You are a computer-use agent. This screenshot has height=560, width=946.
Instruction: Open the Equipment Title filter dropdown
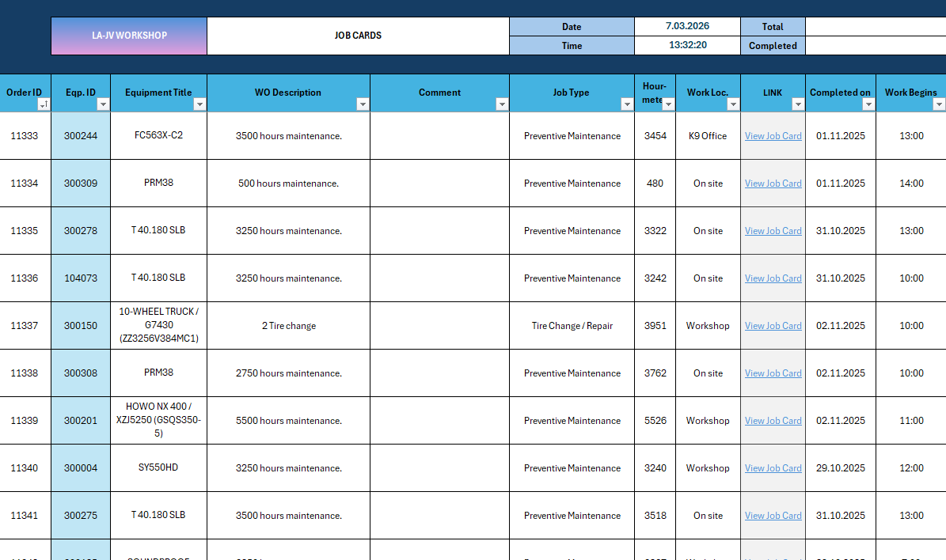[x=199, y=104]
